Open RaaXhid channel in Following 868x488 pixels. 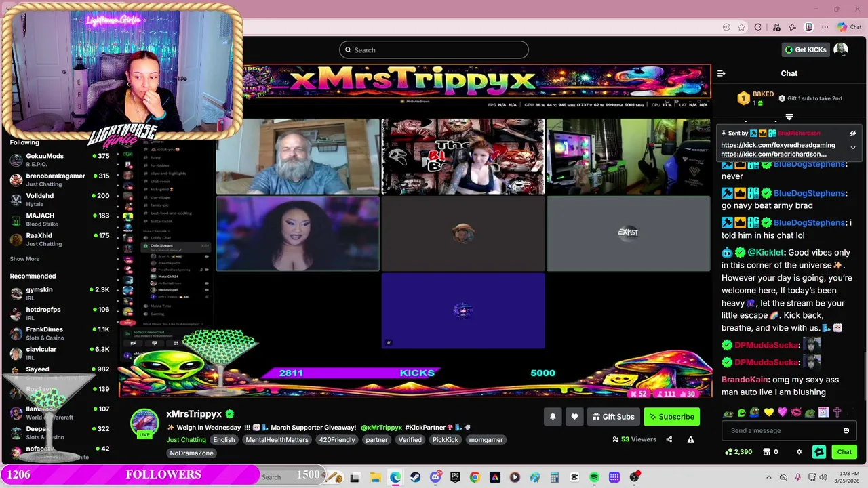[x=60, y=239]
